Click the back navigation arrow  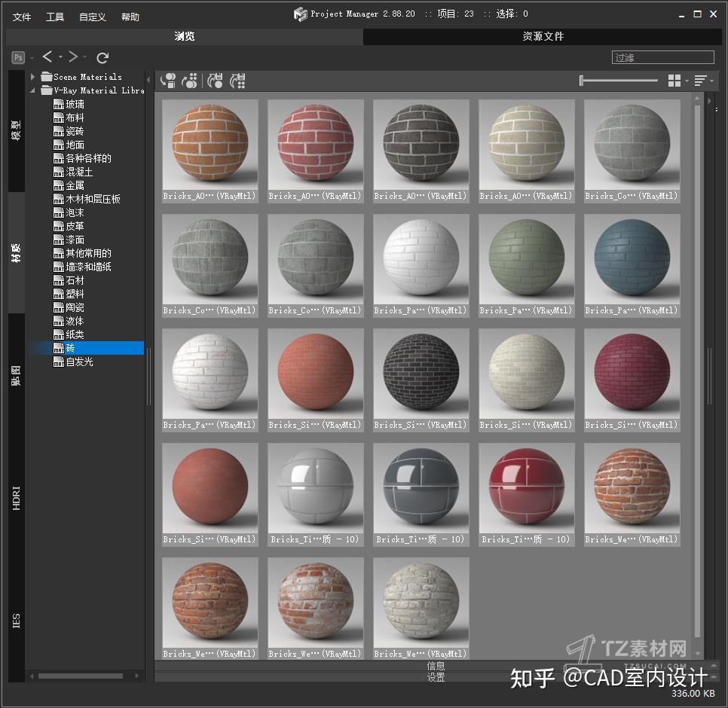click(47, 56)
